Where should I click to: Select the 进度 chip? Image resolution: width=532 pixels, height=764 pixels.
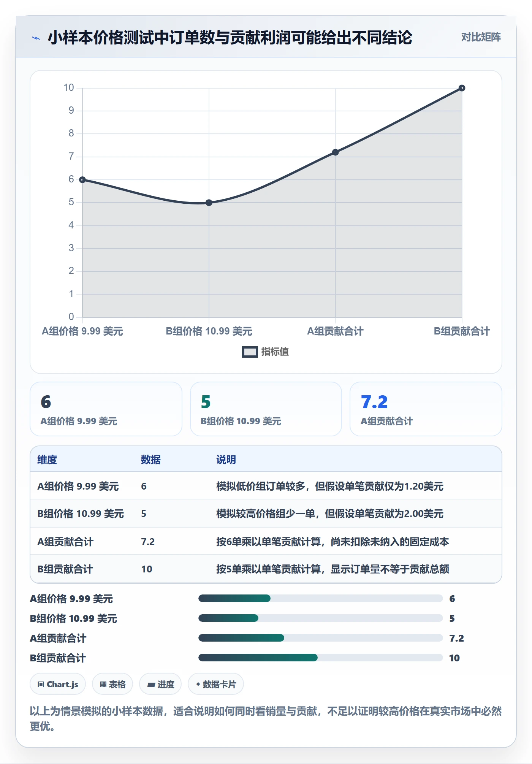point(160,684)
